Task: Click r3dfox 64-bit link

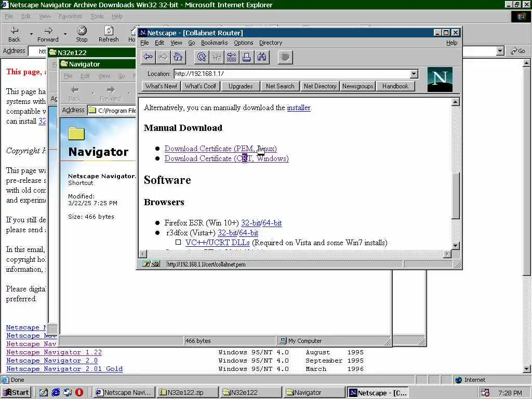Action: point(248,233)
